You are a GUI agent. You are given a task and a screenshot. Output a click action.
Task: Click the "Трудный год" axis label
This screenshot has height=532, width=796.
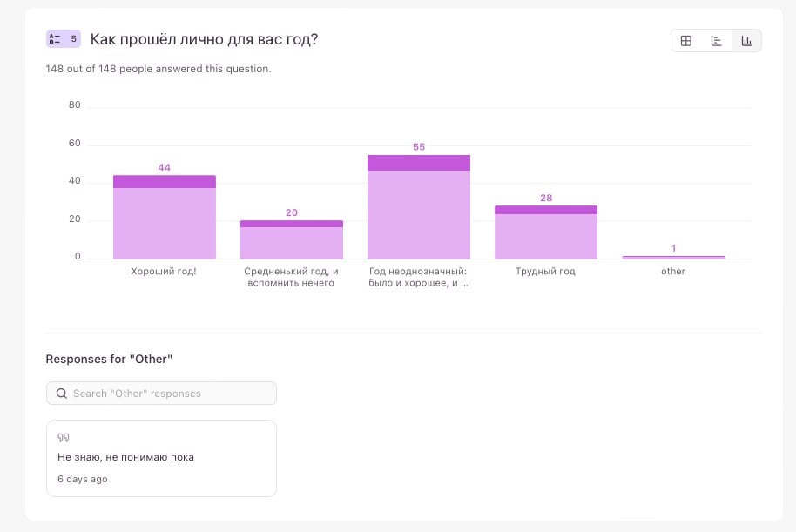(x=546, y=272)
